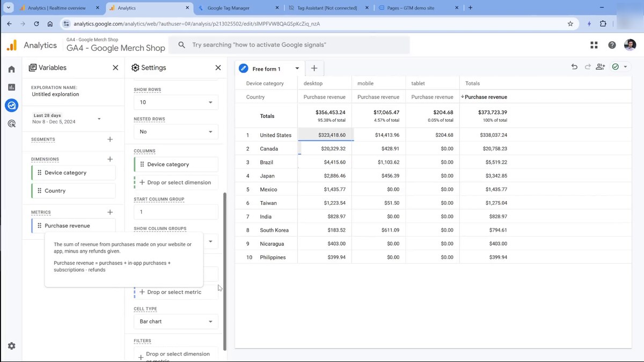
Task: Open the Advertising icon in left navigation
Action: click(x=11, y=123)
